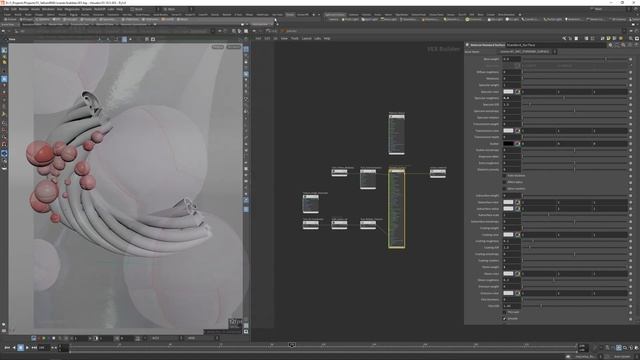
Task: Switch to the Geometry Spreadsheet pane tab
Action: [x=134, y=24]
